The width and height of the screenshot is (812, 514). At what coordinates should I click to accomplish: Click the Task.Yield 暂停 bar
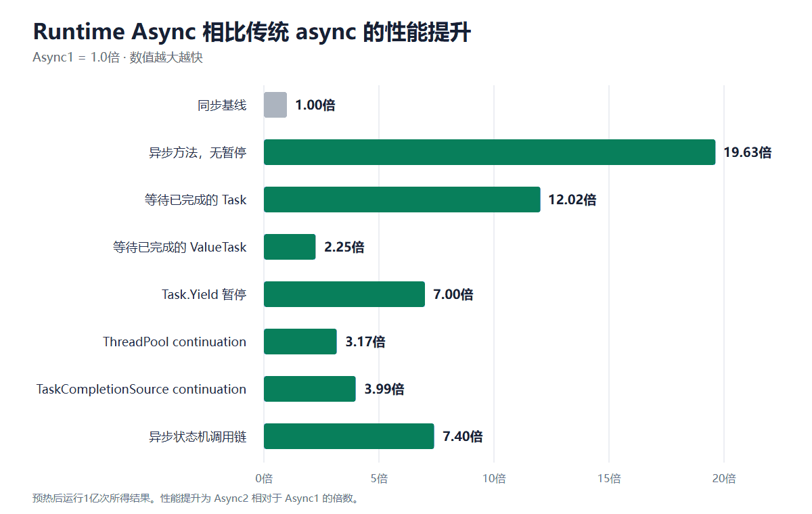344,294
